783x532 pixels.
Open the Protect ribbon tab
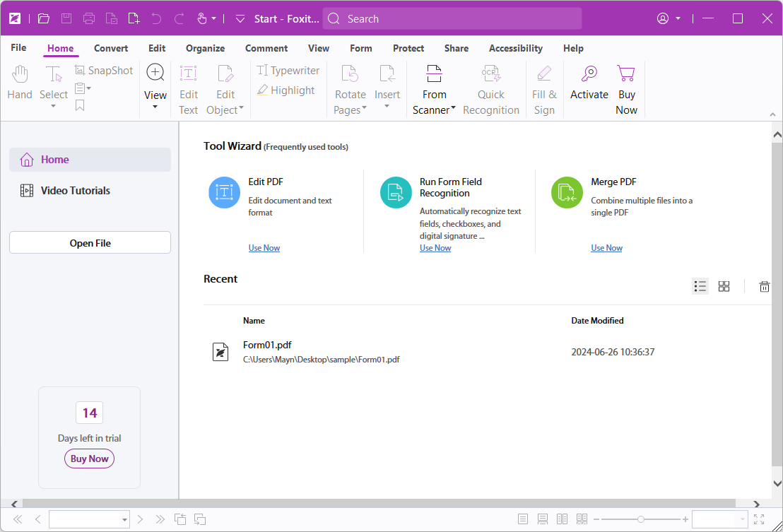(408, 48)
